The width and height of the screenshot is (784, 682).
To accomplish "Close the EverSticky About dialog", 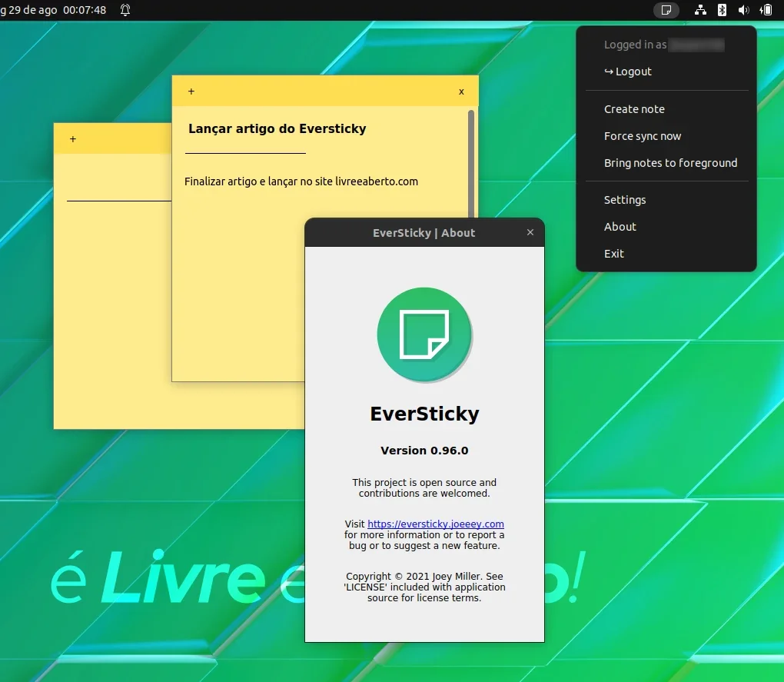I will click(x=530, y=232).
